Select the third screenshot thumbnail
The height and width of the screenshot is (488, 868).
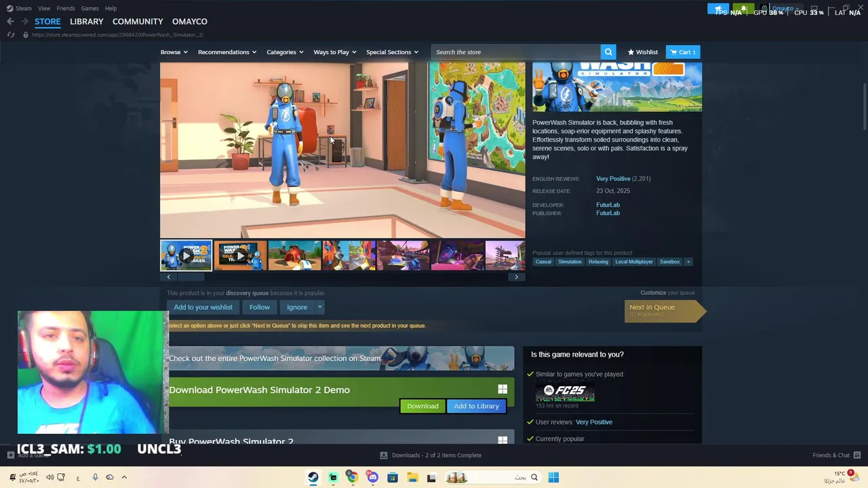(x=294, y=256)
